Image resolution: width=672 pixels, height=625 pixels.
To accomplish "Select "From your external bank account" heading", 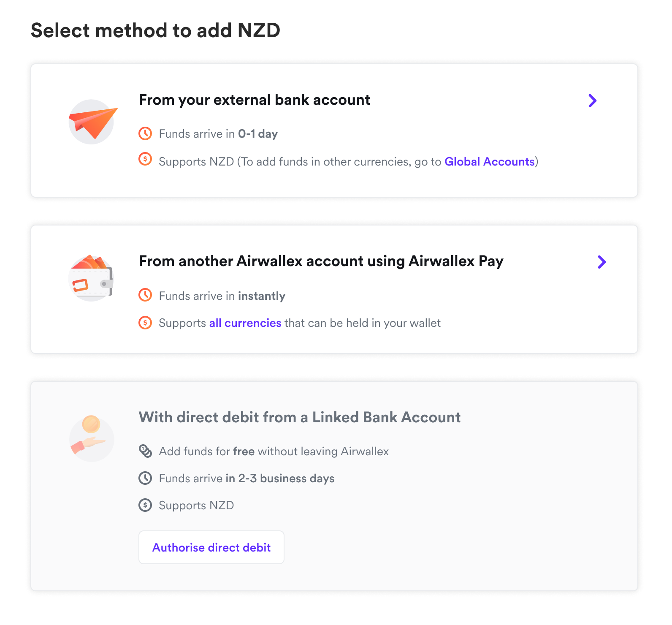I will pyautogui.click(x=255, y=100).
